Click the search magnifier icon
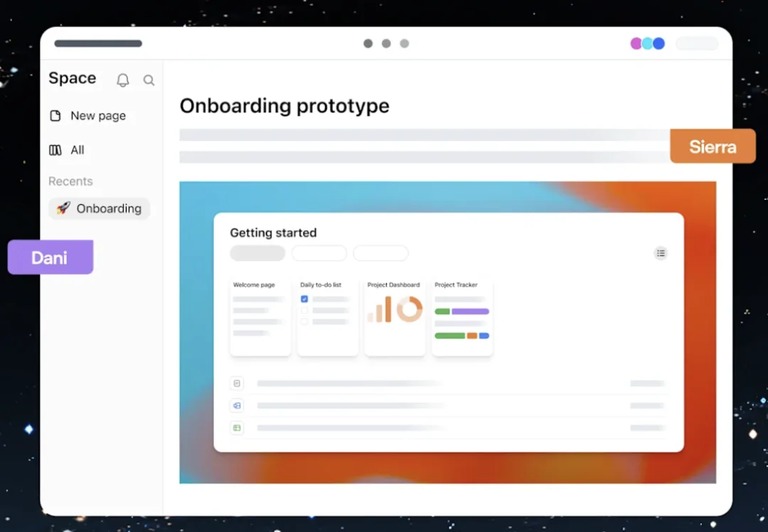Image resolution: width=768 pixels, height=532 pixels. [149, 80]
